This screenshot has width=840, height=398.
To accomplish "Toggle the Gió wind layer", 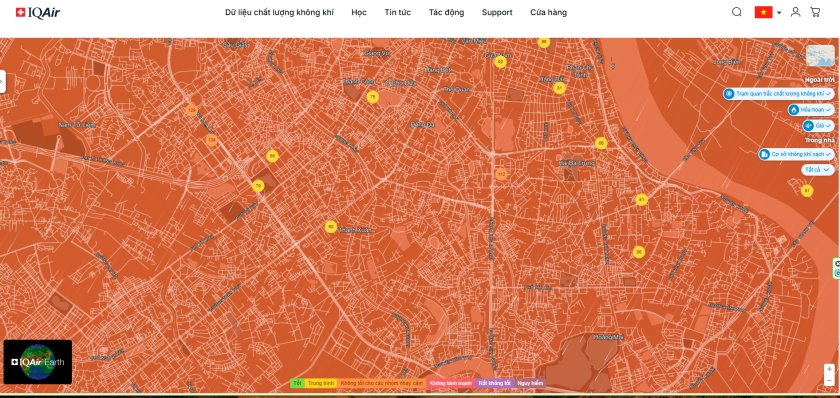I will click(x=818, y=126).
